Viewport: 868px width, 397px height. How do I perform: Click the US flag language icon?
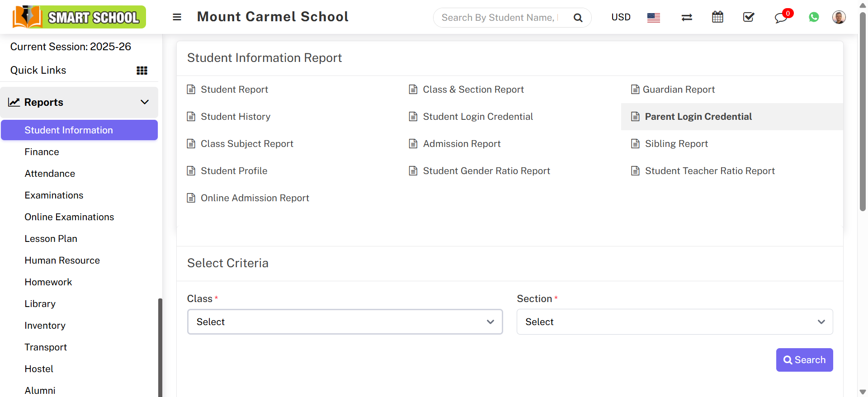tap(653, 18)
